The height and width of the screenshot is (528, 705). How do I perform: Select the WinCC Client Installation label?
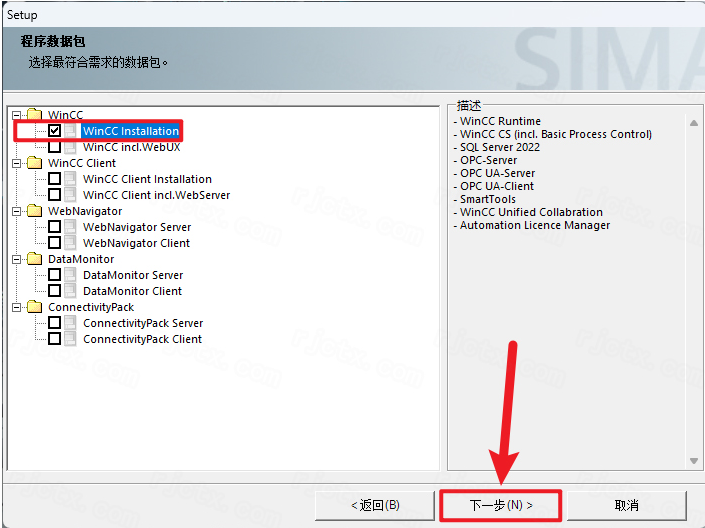point(147,179)
